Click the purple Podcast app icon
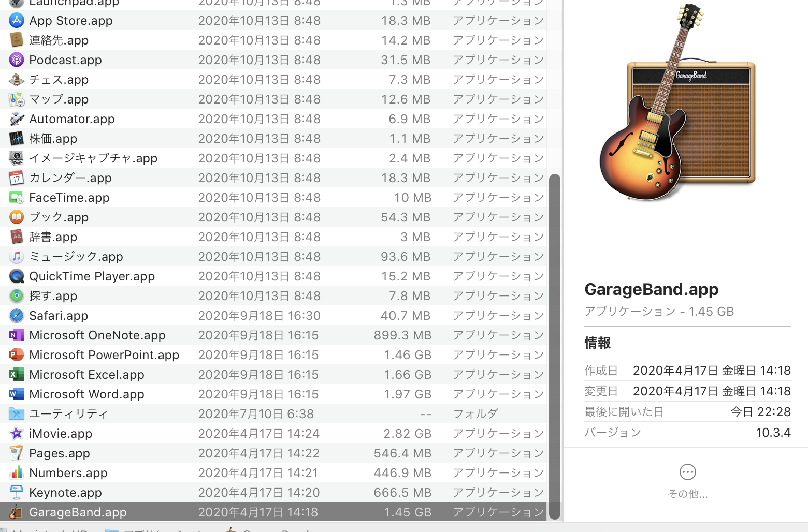Viewport: 808px width, 532px height. coord(17,60)
